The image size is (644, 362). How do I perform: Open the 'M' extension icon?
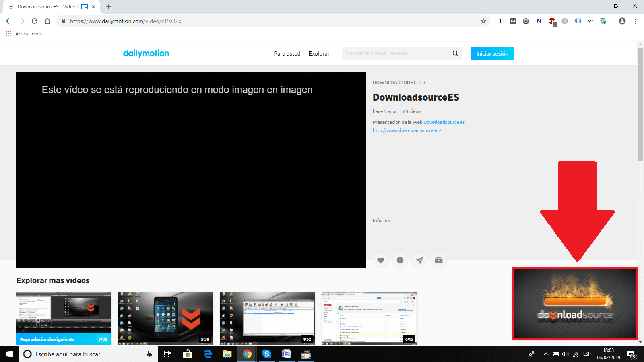(x=513, y=21)
